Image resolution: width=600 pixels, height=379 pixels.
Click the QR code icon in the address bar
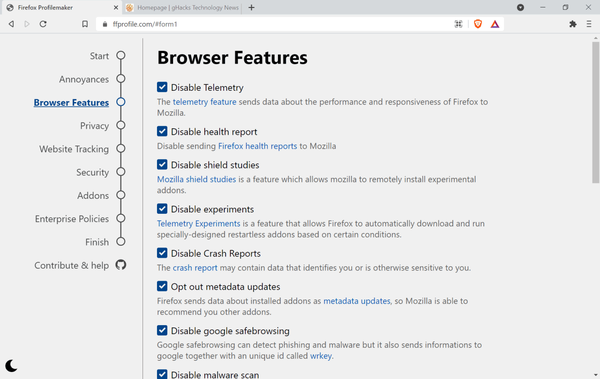tap(458, 24)
